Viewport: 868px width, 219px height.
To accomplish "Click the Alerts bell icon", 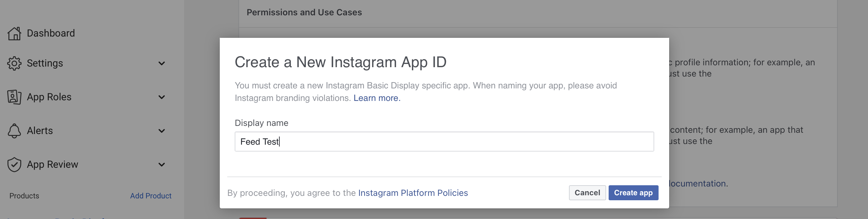I will pyautogui.click(x=14, y=131).
